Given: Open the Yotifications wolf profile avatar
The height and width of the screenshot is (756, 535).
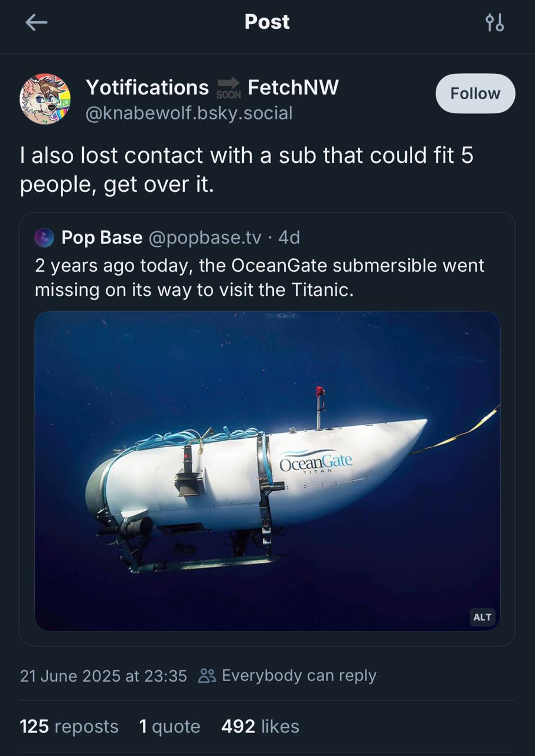Looking at the screenshot, I should tap(45, 99).
